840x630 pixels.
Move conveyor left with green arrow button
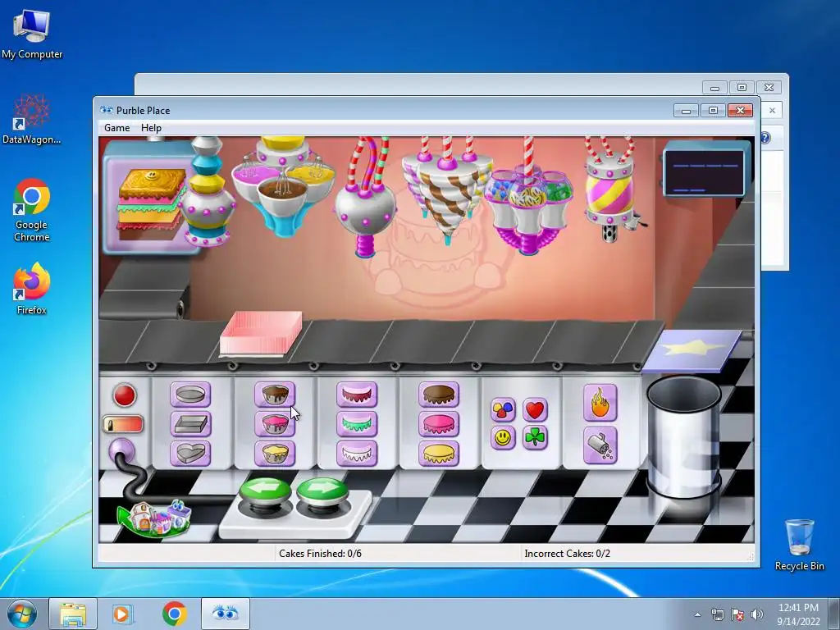coord(265,491)
